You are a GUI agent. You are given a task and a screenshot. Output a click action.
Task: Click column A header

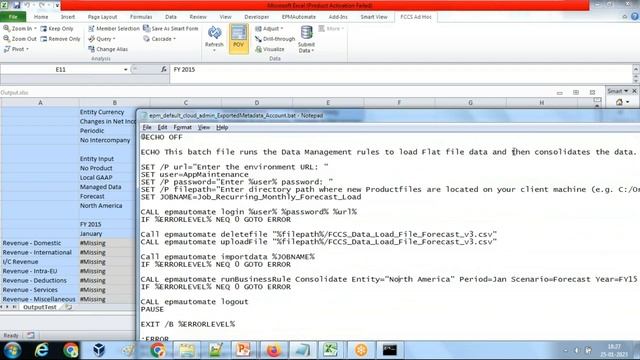pyautogui.click(x=40, y=103)
